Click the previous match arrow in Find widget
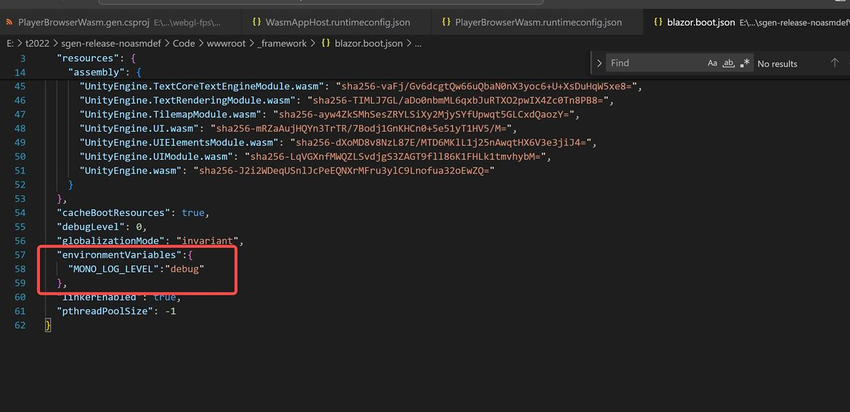Screen dimensions: 850x412 pos(835,63)
